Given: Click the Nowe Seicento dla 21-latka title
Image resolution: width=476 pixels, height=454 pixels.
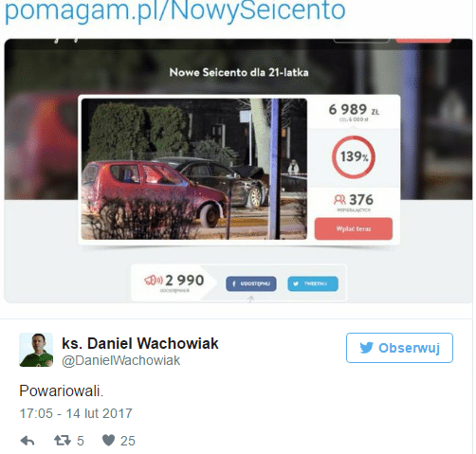Looking at the screenshot, I should click(x=239, y=72).
